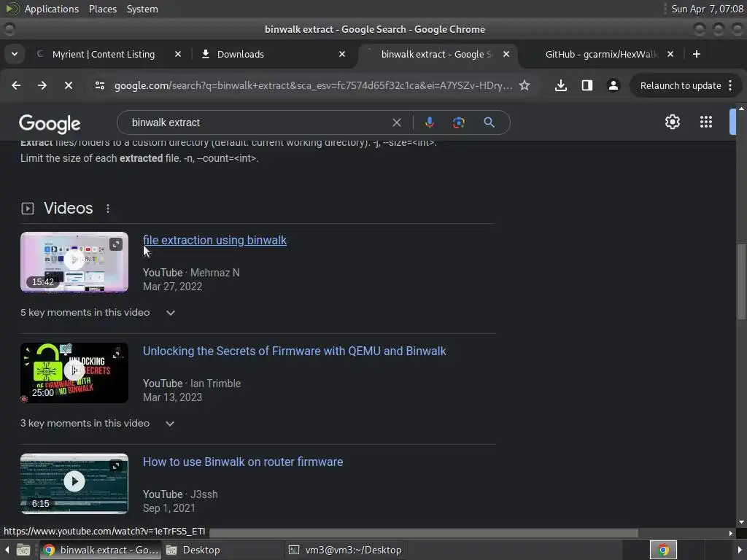Expand preview on first video thumbnail
This screenshot has height=560, width=747.
point(116,245)
